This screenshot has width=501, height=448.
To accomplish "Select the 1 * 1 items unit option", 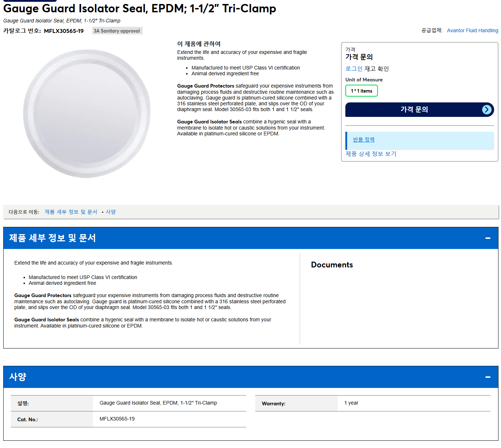I will pyautogui.click(x=361, y=91).
